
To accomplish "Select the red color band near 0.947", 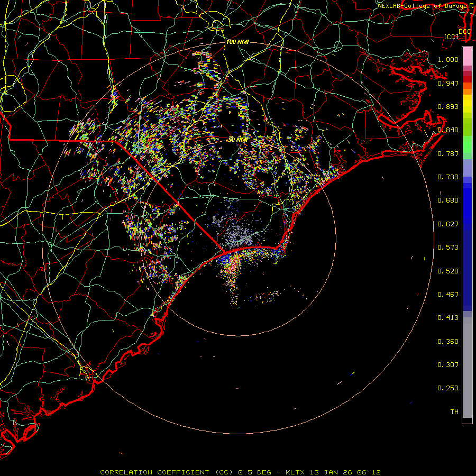I will 467,79.
